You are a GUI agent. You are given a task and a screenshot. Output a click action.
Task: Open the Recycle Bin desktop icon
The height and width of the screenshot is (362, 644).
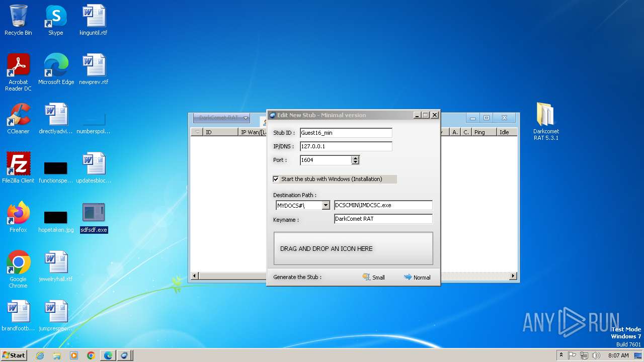pyautogui.click(x=18, y=20)
